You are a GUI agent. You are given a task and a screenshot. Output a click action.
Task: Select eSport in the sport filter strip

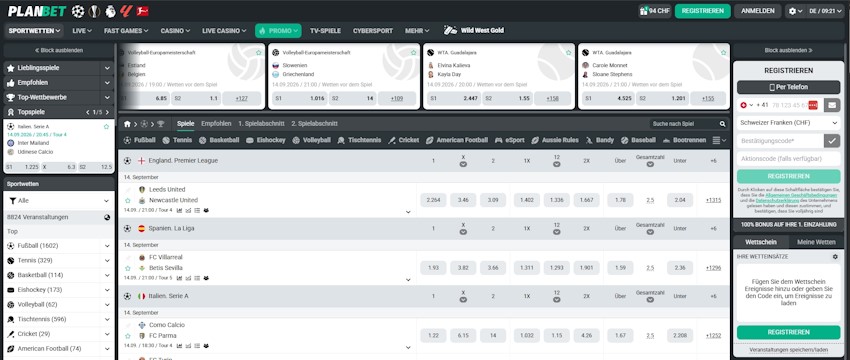509,140
